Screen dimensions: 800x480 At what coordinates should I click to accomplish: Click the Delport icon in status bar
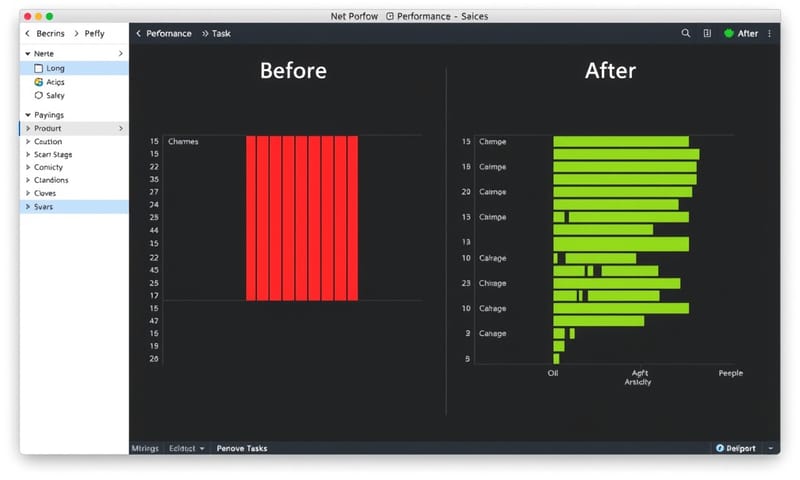tap(720, 448)
